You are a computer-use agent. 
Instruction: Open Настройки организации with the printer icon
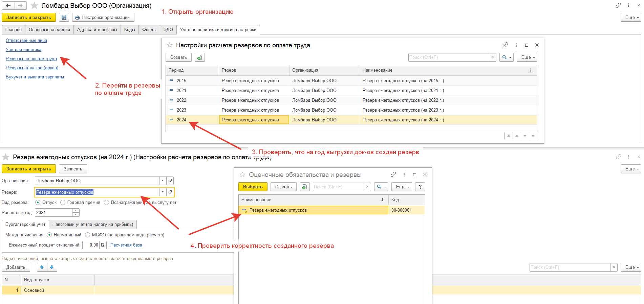tap(103, 17)
